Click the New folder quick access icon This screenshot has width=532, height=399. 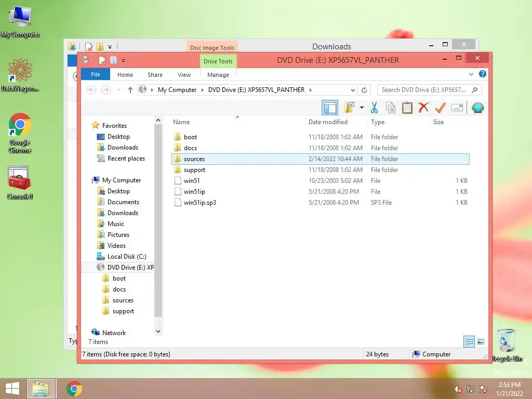(114, 60)
